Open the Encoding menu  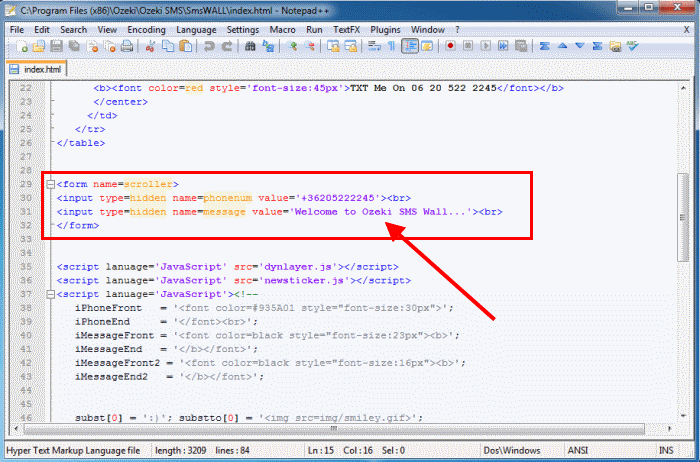tap(146, 30)
